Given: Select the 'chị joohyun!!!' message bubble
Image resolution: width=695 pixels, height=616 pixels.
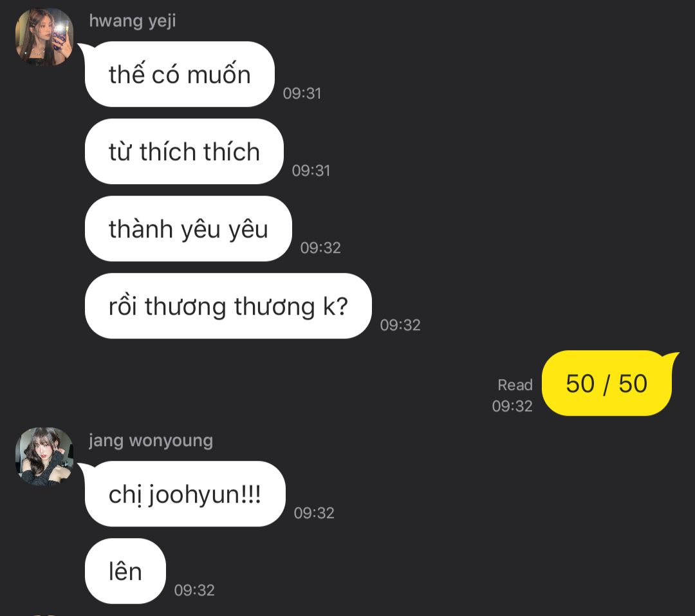Looking at the screenshot, I should coord(185,494).
